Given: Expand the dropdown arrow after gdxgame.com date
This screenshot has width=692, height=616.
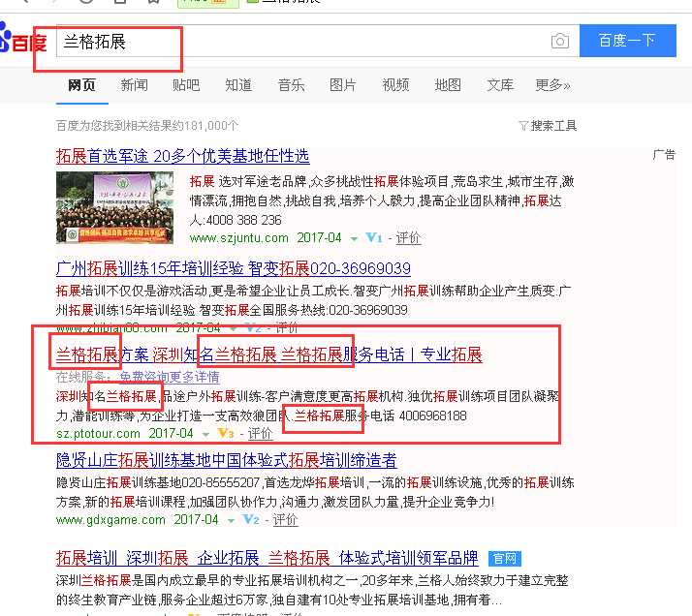Looking at the screenshot, I should click(231, 521).
